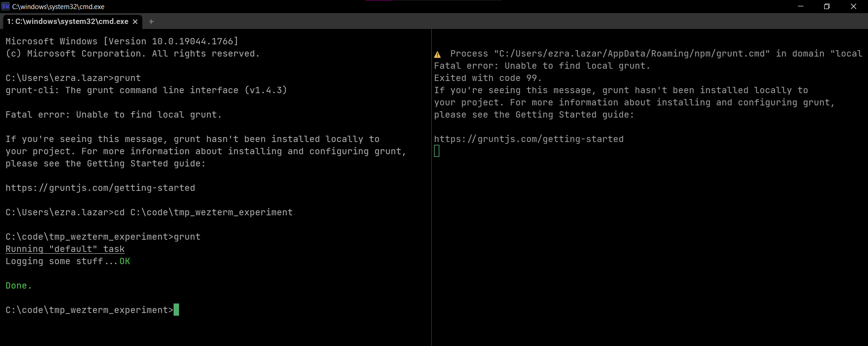Click the green 'Done.' message

pyautogui.click(x=18, y=285)
